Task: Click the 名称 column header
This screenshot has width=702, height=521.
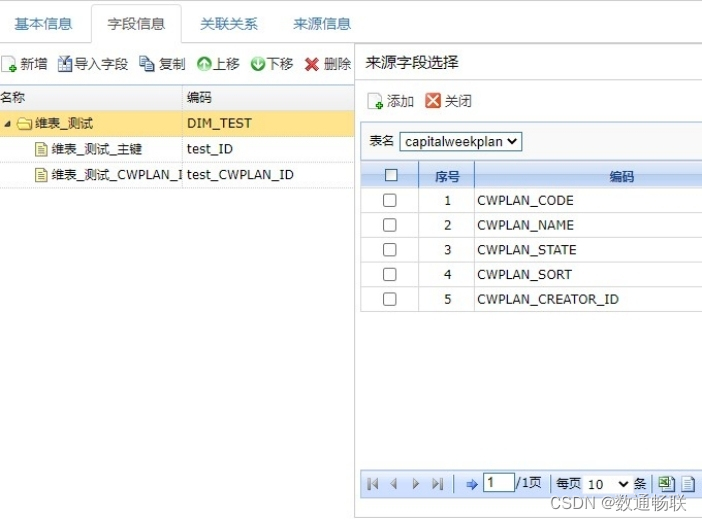Action: click(x=91, y=98)
